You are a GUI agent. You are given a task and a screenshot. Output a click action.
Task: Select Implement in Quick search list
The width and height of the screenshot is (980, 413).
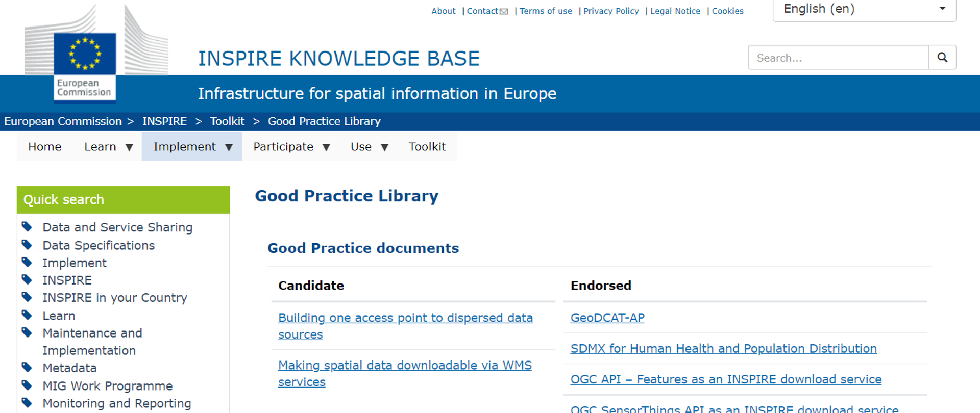coord(75,263)
